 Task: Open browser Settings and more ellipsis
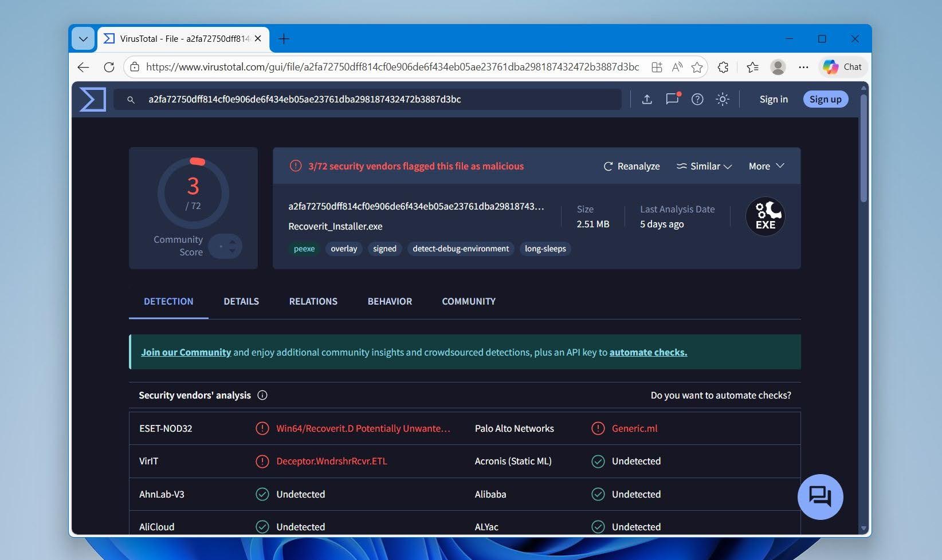(803, 67)
